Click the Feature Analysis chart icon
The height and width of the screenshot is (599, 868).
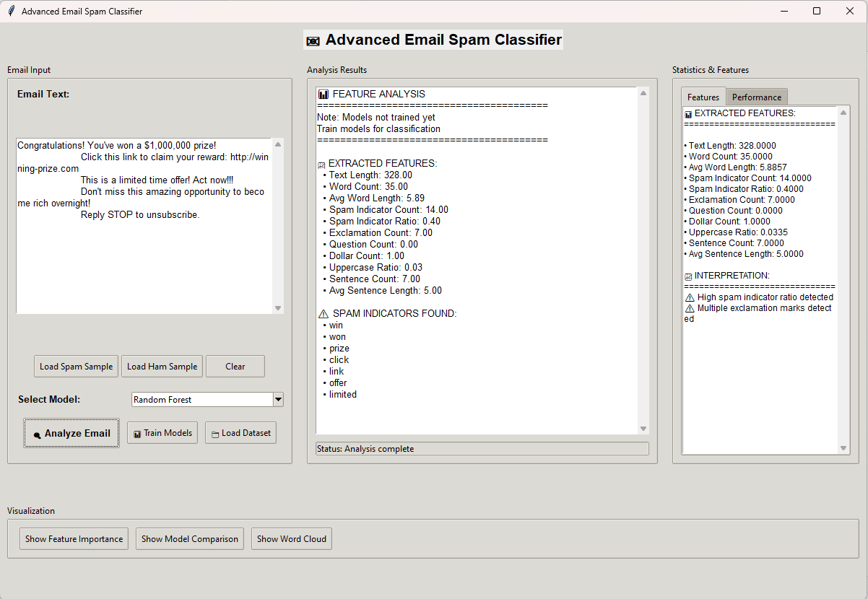pos(324,95)
